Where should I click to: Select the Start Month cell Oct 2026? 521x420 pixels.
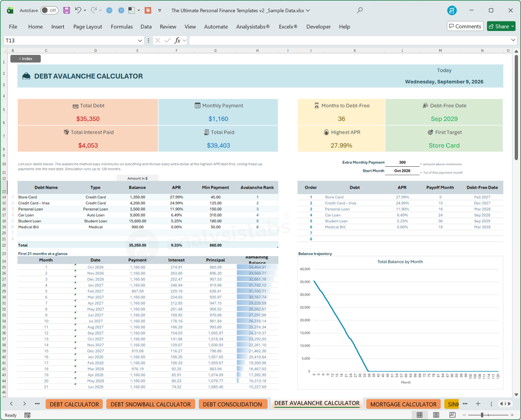402,171
